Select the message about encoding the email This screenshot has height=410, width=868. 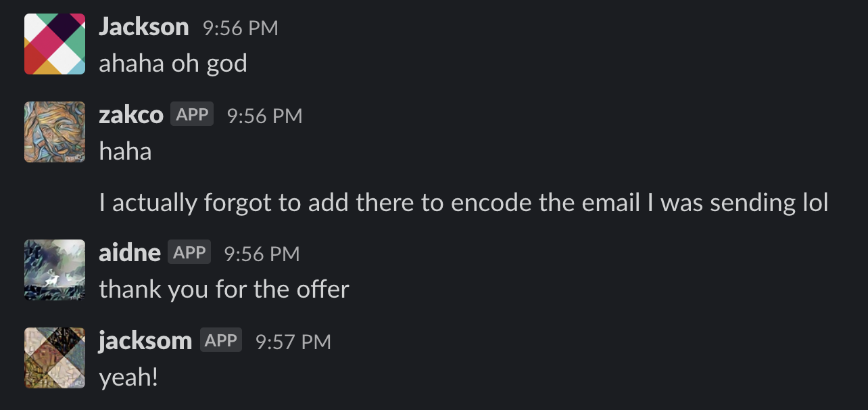coord(464,203)
